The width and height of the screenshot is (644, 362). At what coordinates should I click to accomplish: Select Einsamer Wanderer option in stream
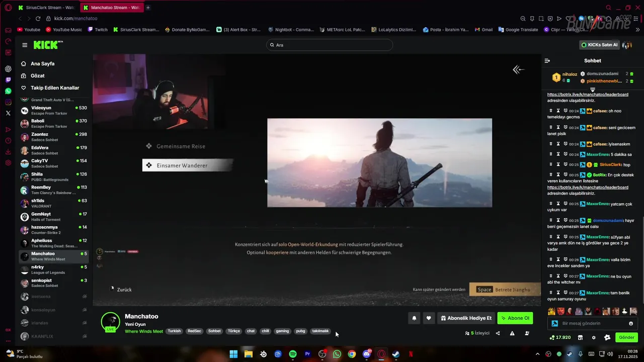pos(187,165)
